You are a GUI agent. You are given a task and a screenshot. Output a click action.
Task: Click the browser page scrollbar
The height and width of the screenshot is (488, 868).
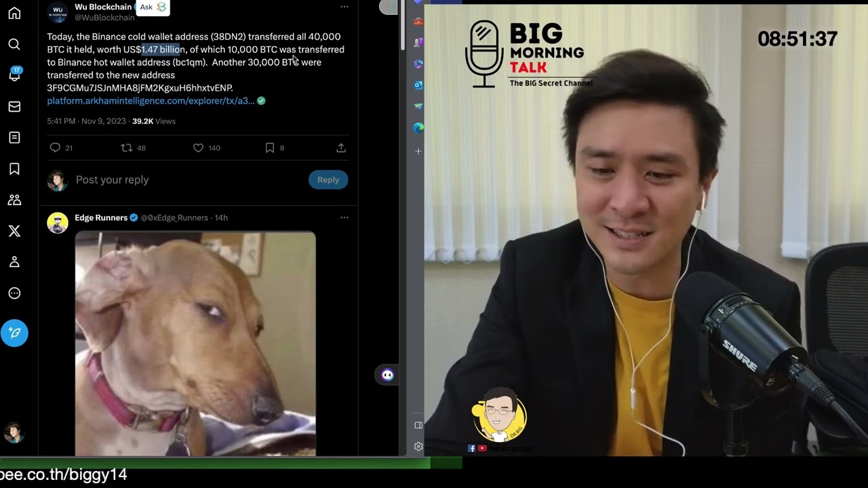coord(401,24)
